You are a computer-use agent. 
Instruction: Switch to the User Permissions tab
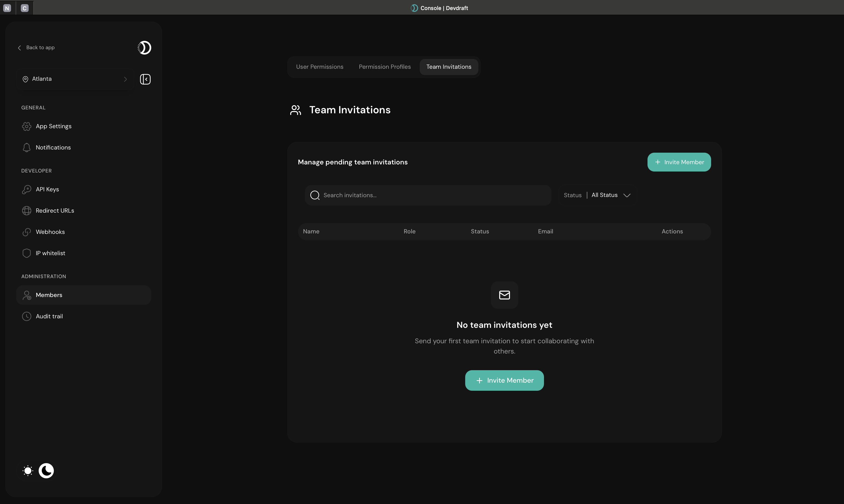point(320,67)
